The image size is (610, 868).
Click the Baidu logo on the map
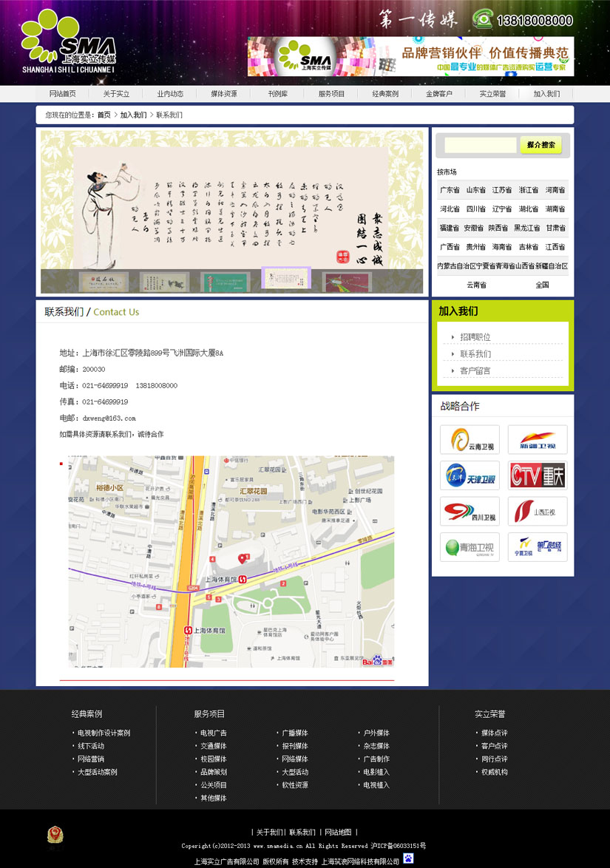pos(378,660)
